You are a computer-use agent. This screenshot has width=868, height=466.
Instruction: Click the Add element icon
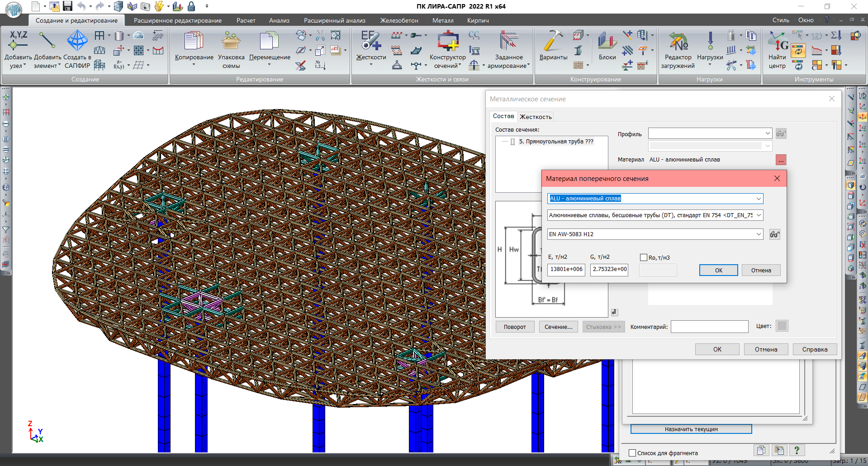tap(47, 41)
